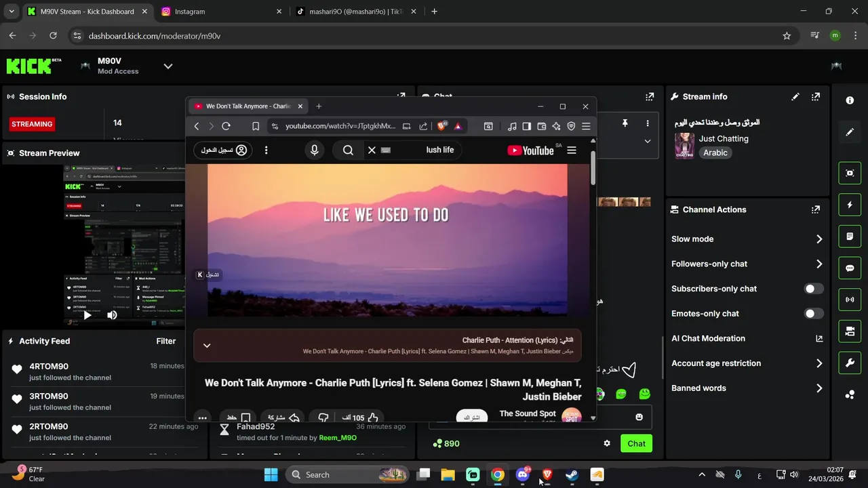Toggle Emotes-only chat switch
The image size is (868, 488).
(814, 314)
